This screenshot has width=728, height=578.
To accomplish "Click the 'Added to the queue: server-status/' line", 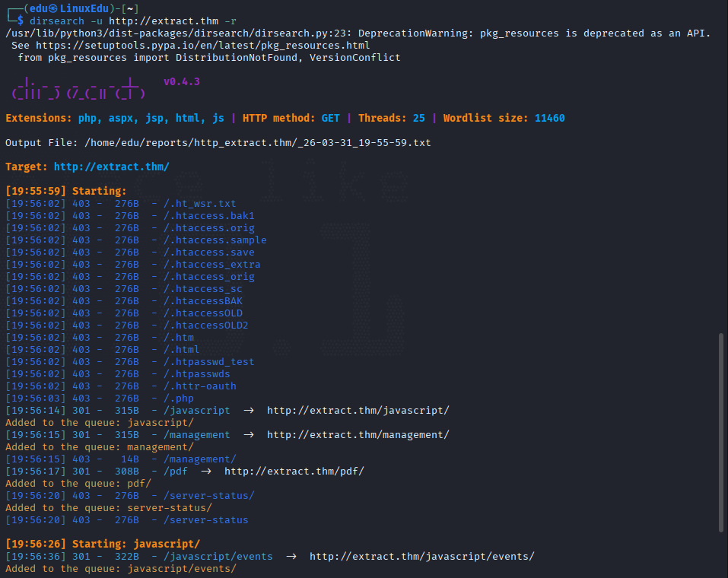I will 109,508.
